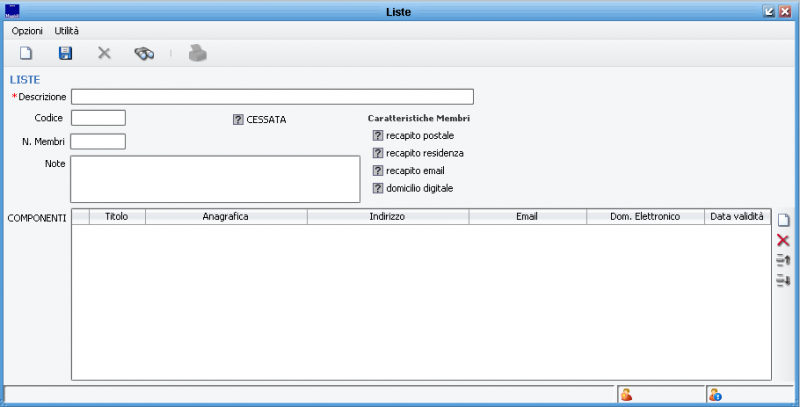The image size is (800, 407).
Task: Click the Titolo column header
Action: click(117, 217)
